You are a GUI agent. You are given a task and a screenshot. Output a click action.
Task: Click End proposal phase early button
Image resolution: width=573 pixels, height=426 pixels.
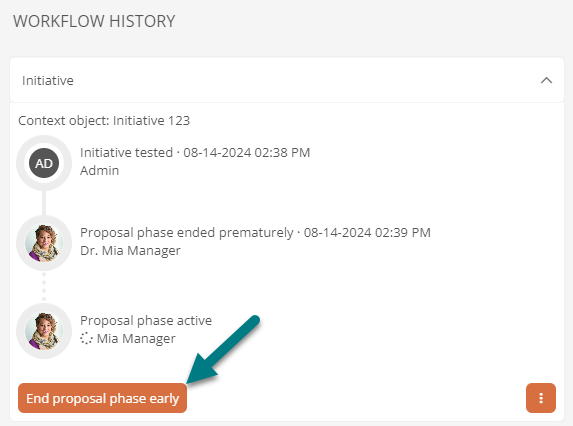pyautogui.click(x=102, y=398)
